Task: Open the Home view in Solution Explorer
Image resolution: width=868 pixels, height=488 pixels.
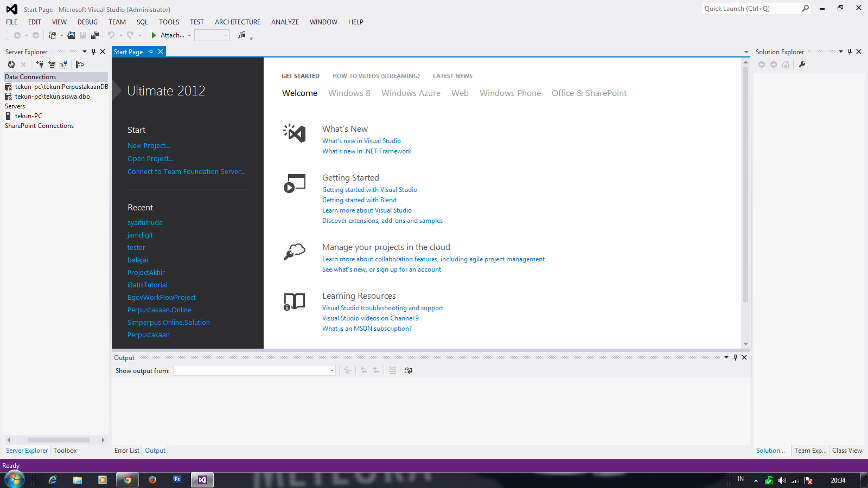Action: (x=786, y=64)
